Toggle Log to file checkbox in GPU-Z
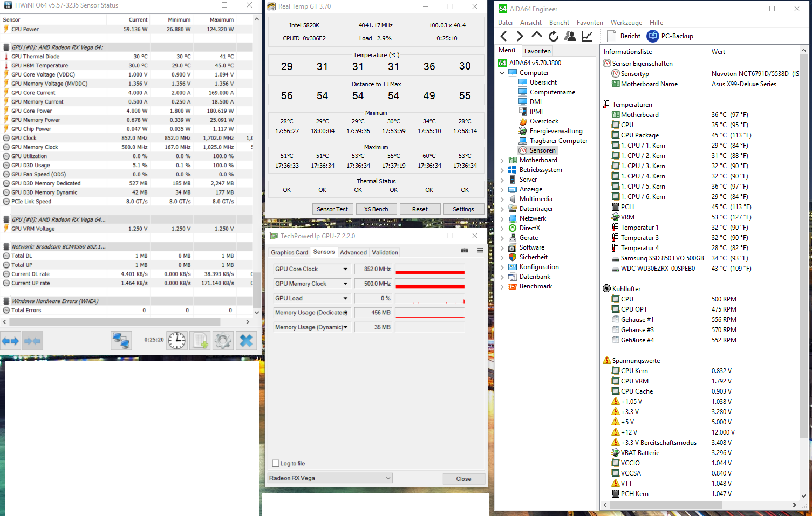 coord(276,463)
